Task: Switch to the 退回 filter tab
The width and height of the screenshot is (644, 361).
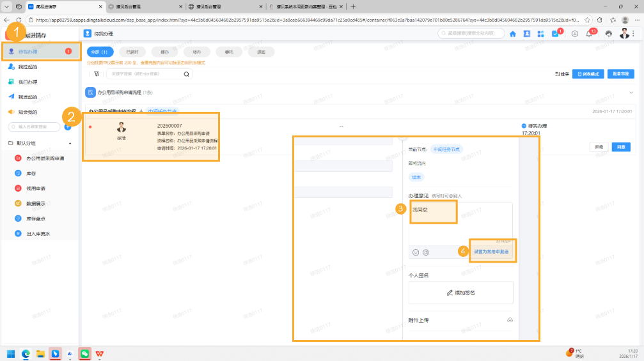Action: click(260, 52)
